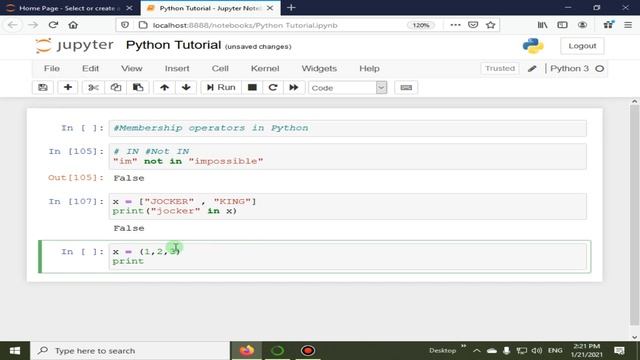Go back in browser history
Viewport: 640px width, 360px height.
(13, 25)
